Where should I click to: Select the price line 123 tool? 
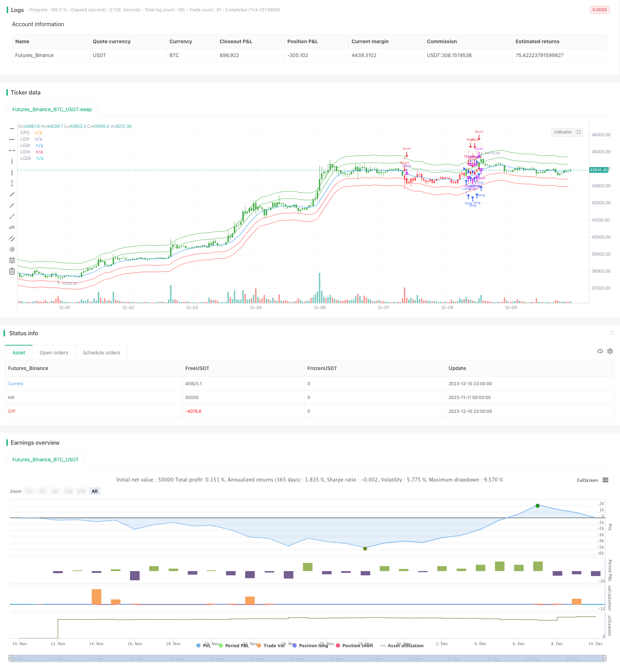[x=12, y=227]
